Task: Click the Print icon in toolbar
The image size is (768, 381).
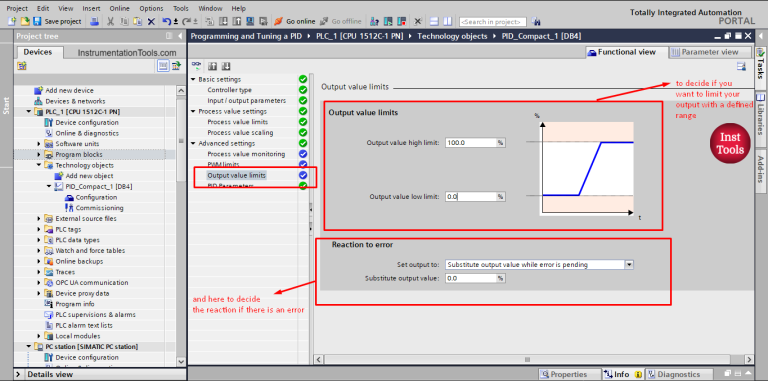Action: click(x=96, y=22)
